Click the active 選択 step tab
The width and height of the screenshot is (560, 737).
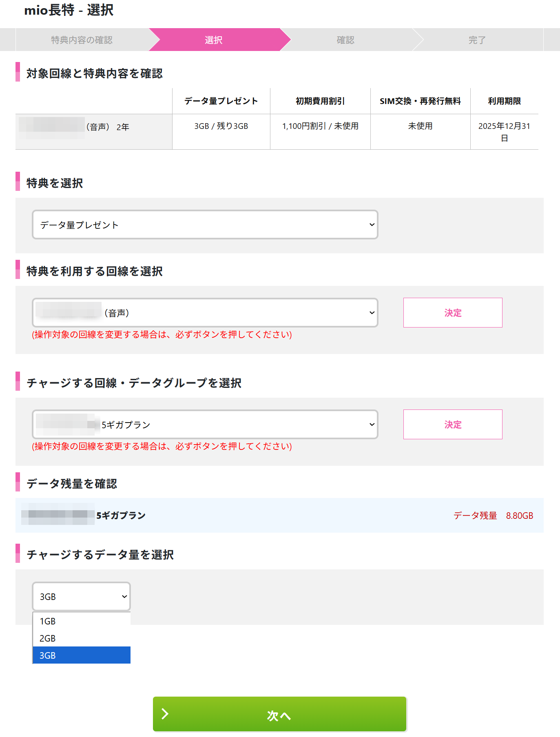pyautogui.click(x=214, y=40)
